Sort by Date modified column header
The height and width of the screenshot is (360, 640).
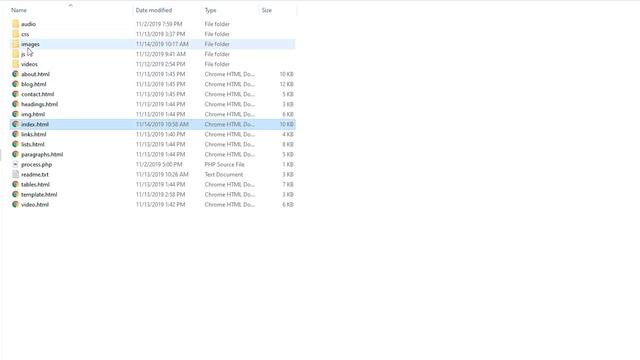154,10
